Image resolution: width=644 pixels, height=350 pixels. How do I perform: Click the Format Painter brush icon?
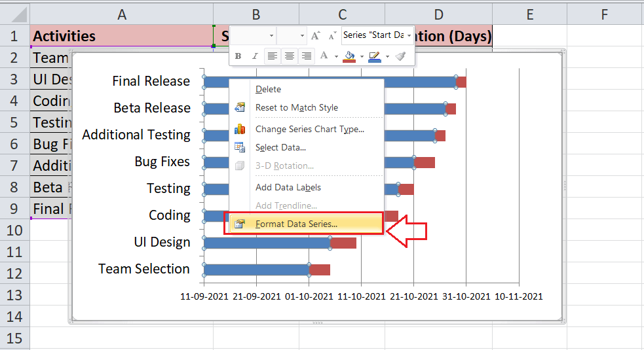400,56
